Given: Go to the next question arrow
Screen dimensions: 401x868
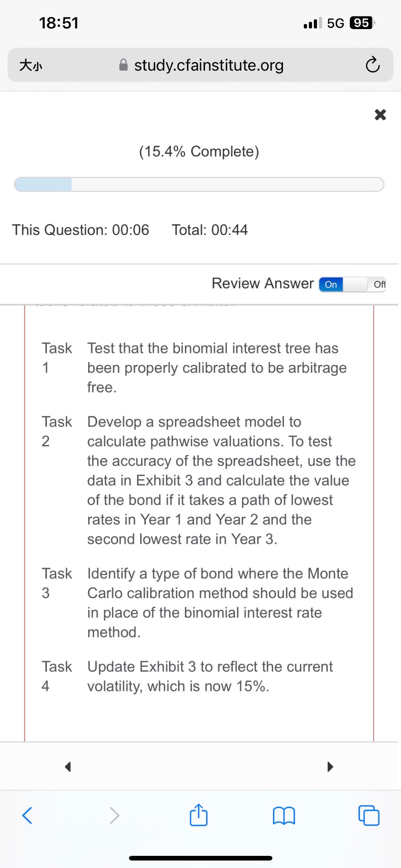Looking at the screenshot, I should tap(330, 767).
